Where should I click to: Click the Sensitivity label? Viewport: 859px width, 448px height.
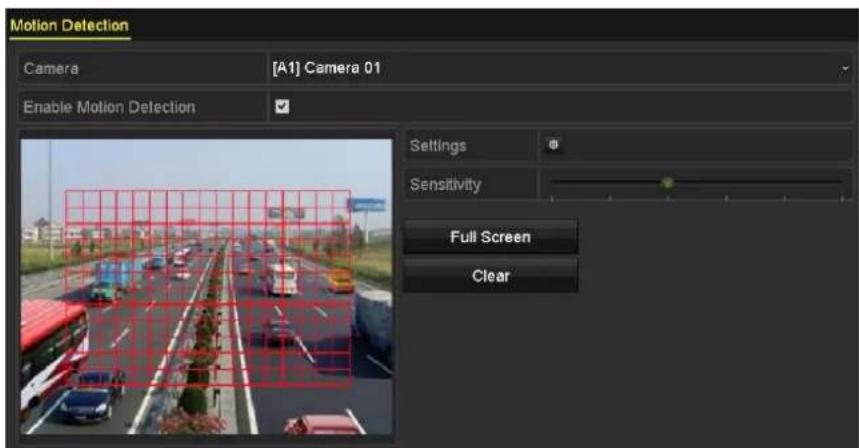[445, 185]
